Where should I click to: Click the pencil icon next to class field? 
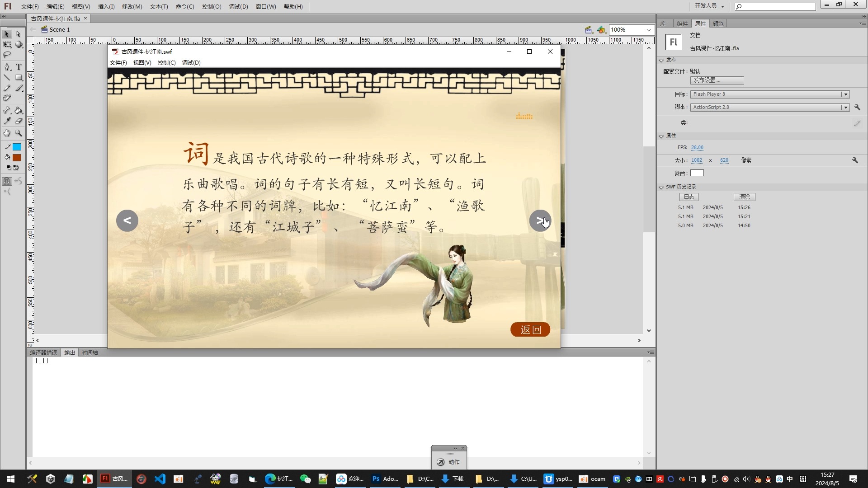click(857, 123)
